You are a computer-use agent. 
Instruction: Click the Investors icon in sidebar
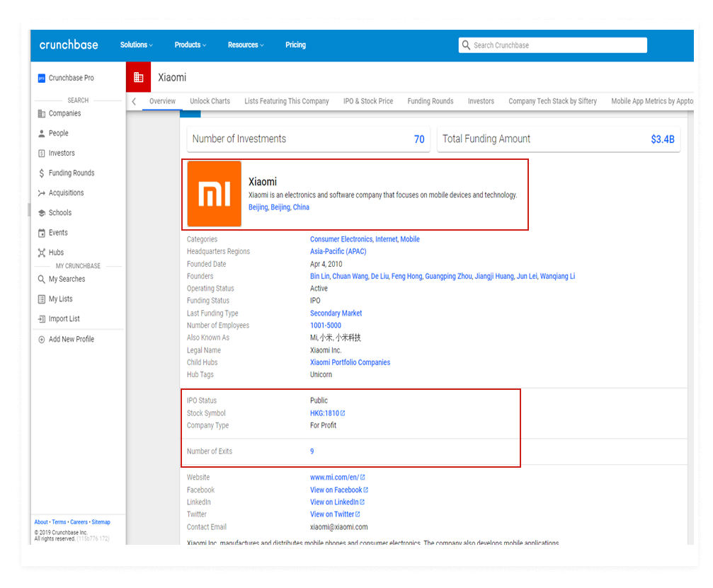(x=41, y=153)
